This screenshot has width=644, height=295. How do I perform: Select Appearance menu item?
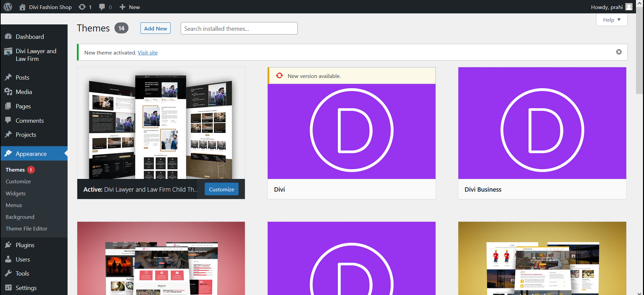click(x=34, y=154)
